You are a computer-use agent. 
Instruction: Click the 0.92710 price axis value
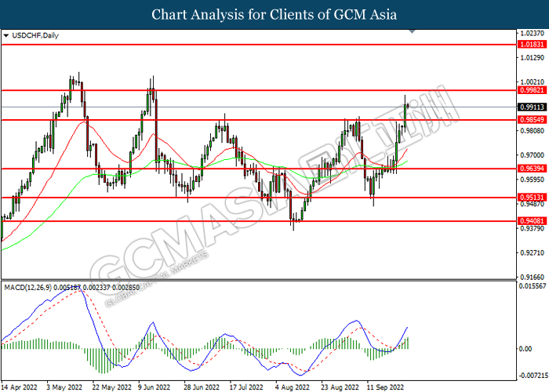coord(533,252)
